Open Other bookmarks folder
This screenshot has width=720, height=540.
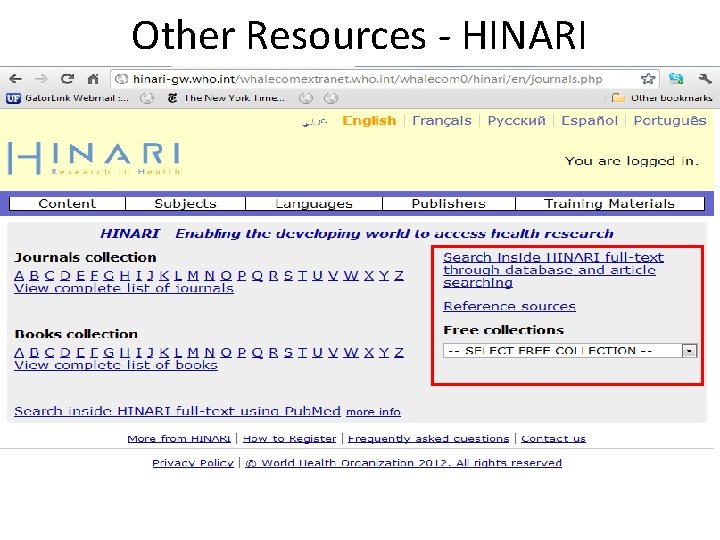point(662,98)
